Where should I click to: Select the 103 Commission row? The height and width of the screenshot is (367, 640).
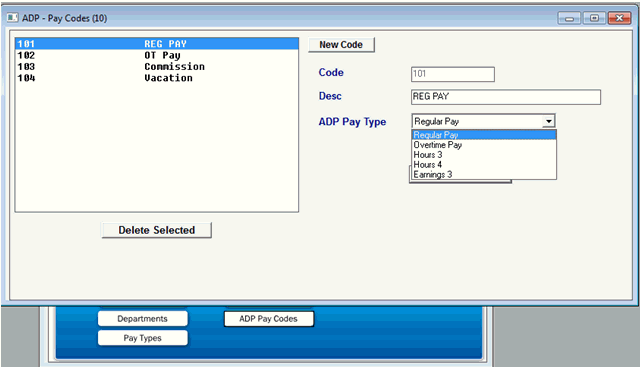tap(157, 67)
